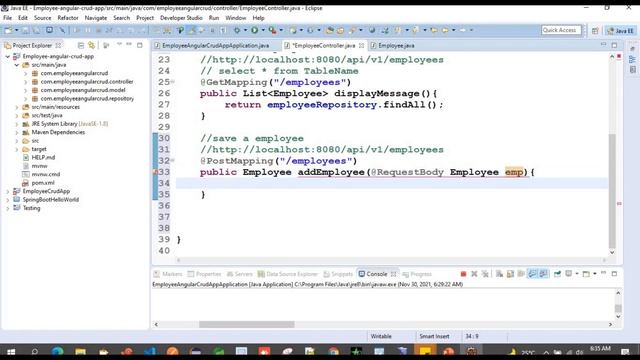Viewport: 640px width, 360px height.
Task: Select the SpringBootHelloWorld project
Action: [50, 200]
